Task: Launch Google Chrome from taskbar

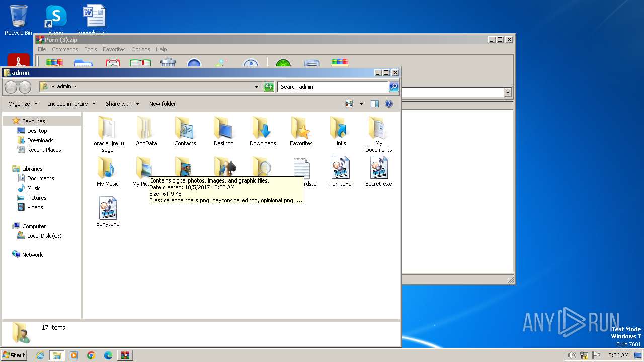Action: click(x=91, y=355)
